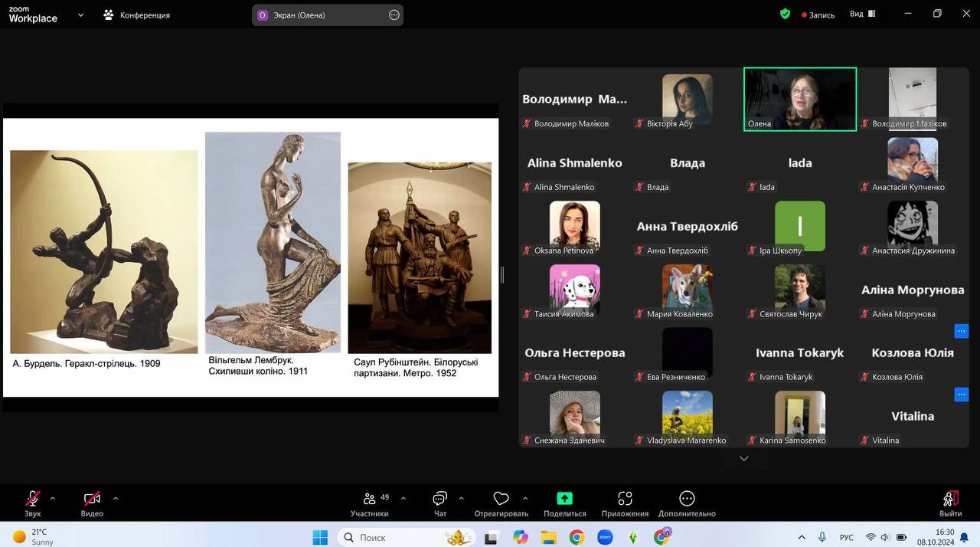Show next page of participant gallery
980x547 pixels.
pos(743,458)
